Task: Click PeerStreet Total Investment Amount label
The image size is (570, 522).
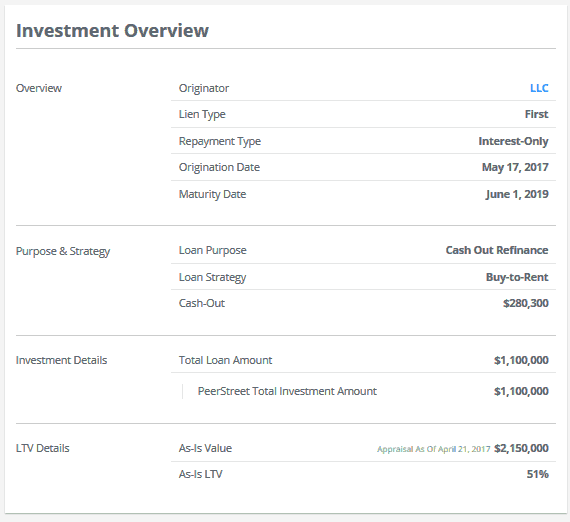Action: pyautogui.click(x=287, y=391)
